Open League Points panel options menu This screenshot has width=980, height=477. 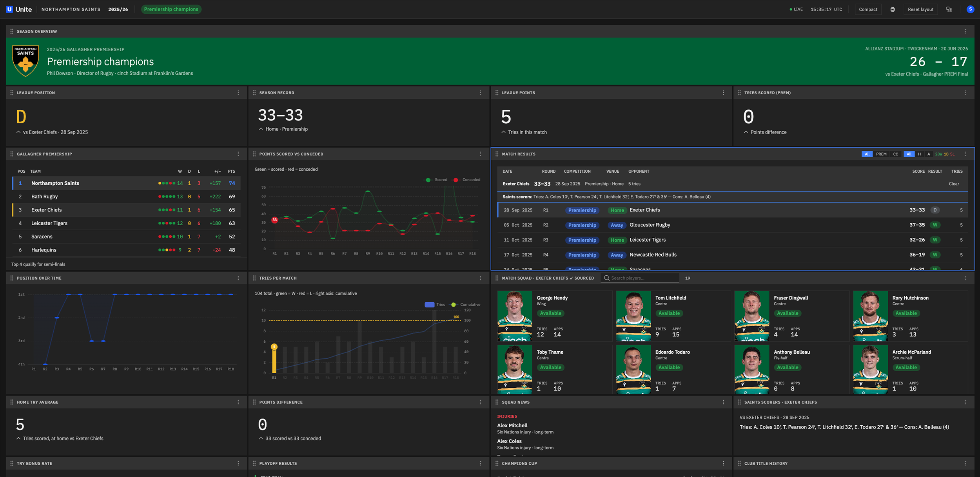(723, 93)
